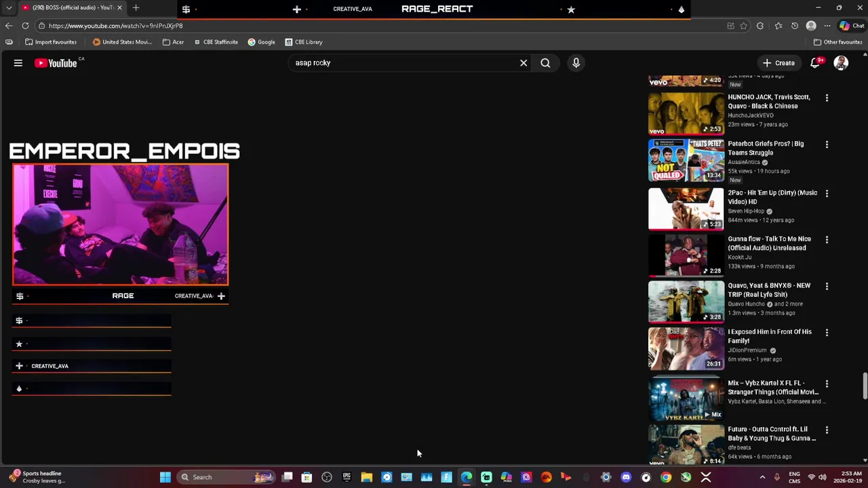Open Future Outta Control video title

pos(772,434)
